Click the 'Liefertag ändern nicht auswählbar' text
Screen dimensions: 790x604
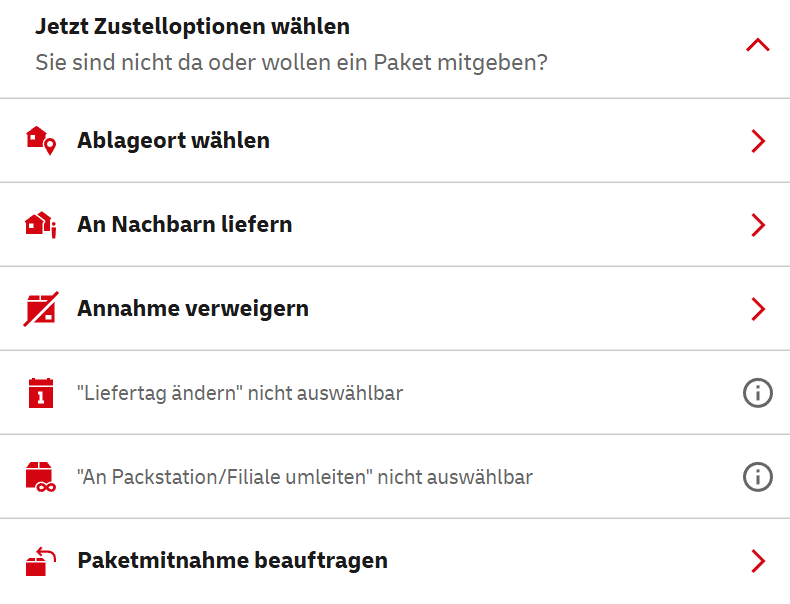(x=240, y=393)
